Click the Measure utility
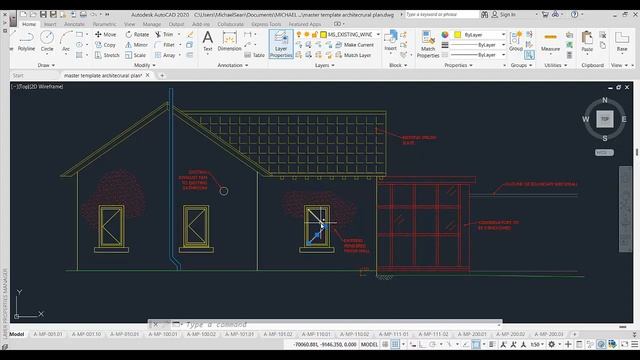The width and height of the screenshot is (640, 360). pyautogui.click(x=550, y=41)
